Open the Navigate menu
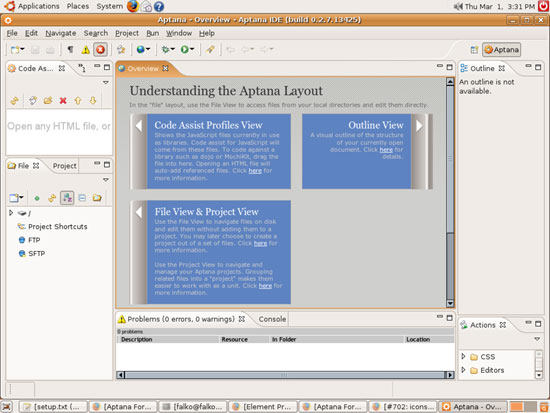This screenshot has height=413, width=550. 61,33
